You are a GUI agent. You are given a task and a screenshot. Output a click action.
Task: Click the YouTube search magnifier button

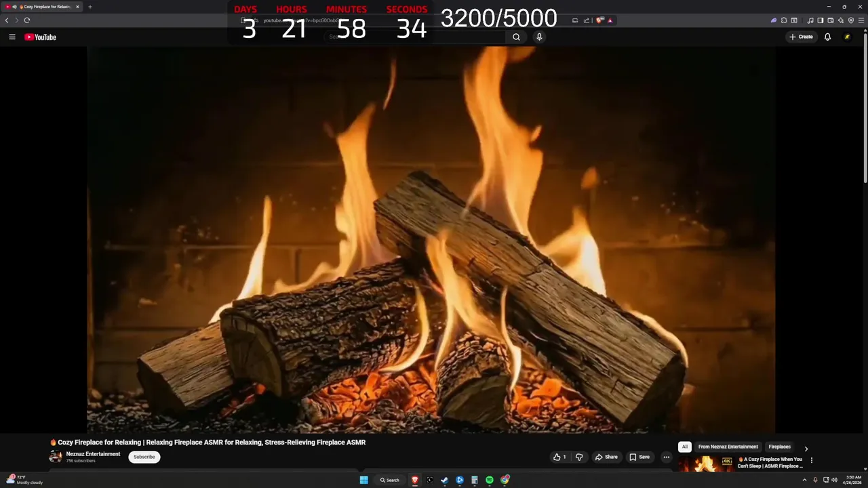(x=516, y=37)
